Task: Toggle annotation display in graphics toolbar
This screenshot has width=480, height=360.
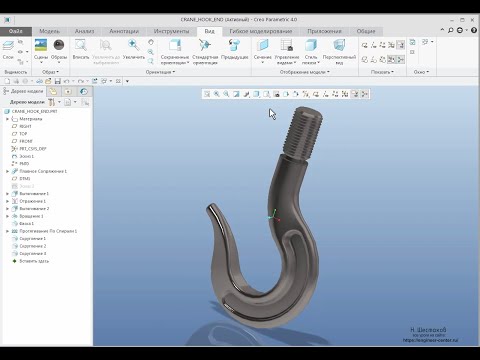Action: [x=355, y=94]
